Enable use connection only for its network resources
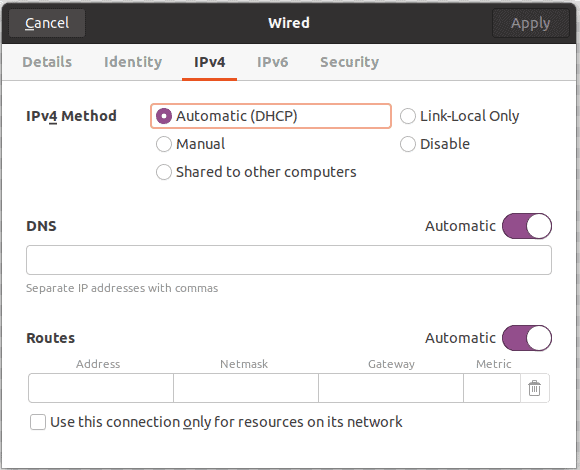The width and height of the screenshot is (580, 470). pos(38,422)
